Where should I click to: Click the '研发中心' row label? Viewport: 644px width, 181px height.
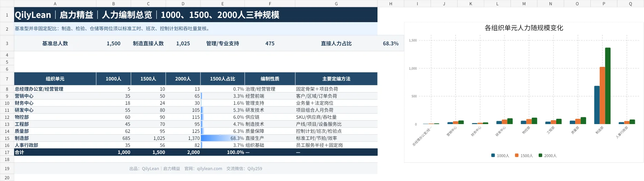tap(55, 110)
